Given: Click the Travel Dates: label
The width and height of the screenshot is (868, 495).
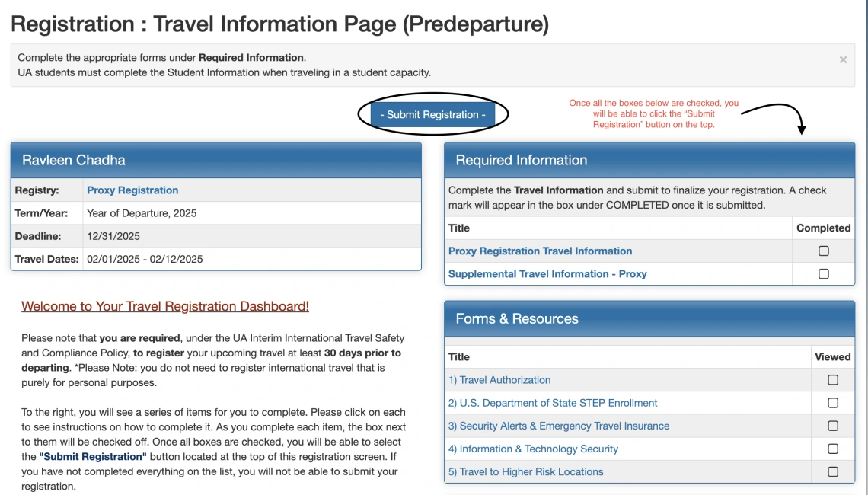Looking at the screenshot, I should (47, 259).
